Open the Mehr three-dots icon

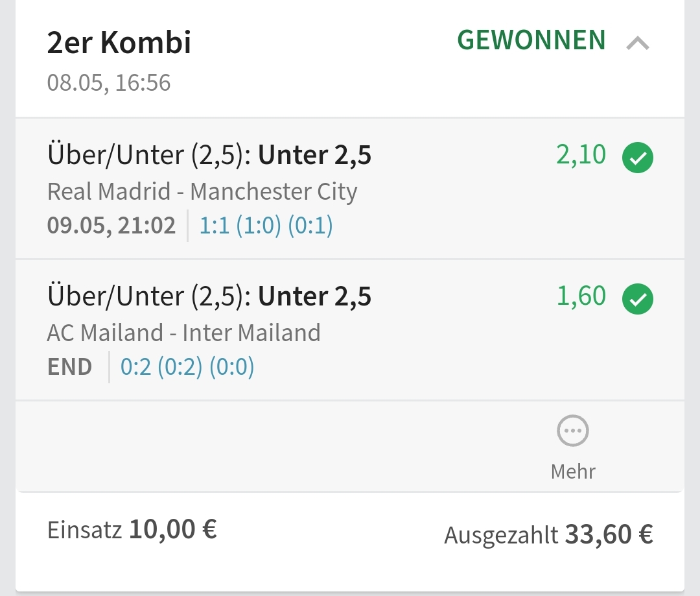tap(573, 431)
